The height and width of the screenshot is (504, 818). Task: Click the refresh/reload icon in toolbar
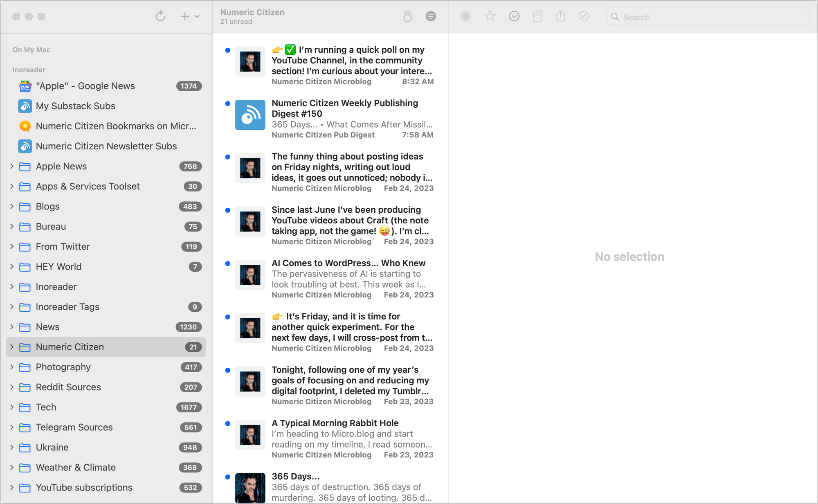[161, 16]
